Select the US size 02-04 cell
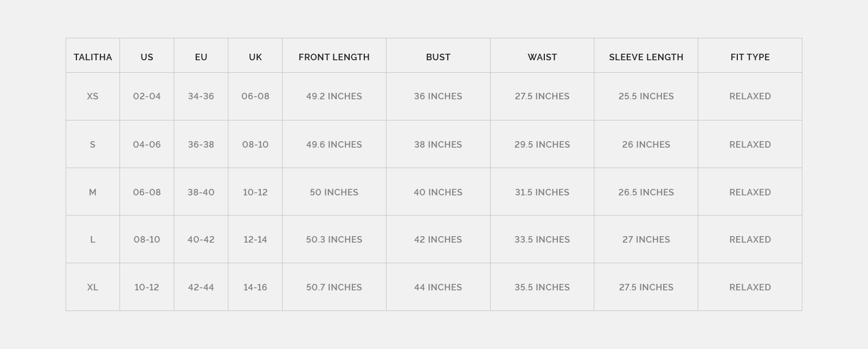The image size is (868, 349). click(147, 96)
